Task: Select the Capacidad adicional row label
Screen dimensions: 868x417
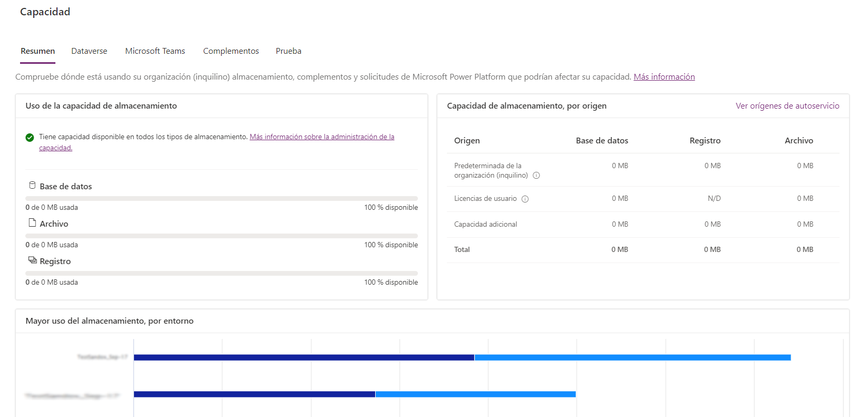Action: click(x=485, y=225)
